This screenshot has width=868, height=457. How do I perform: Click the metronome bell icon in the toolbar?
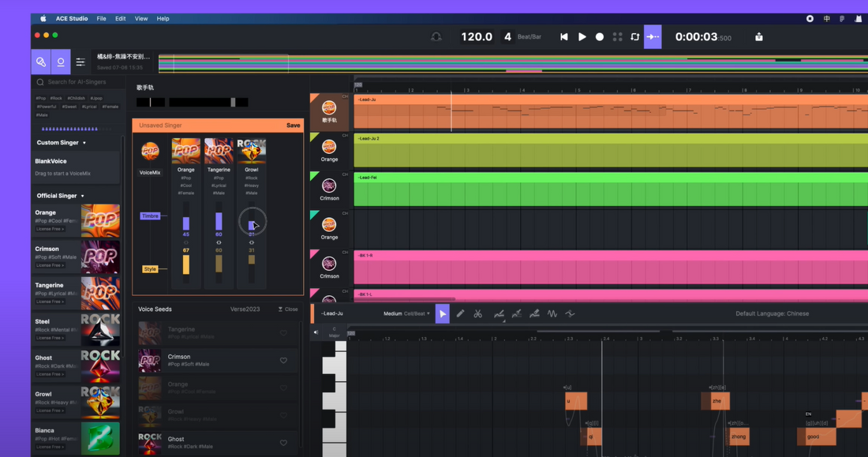(x=436, y=36)
